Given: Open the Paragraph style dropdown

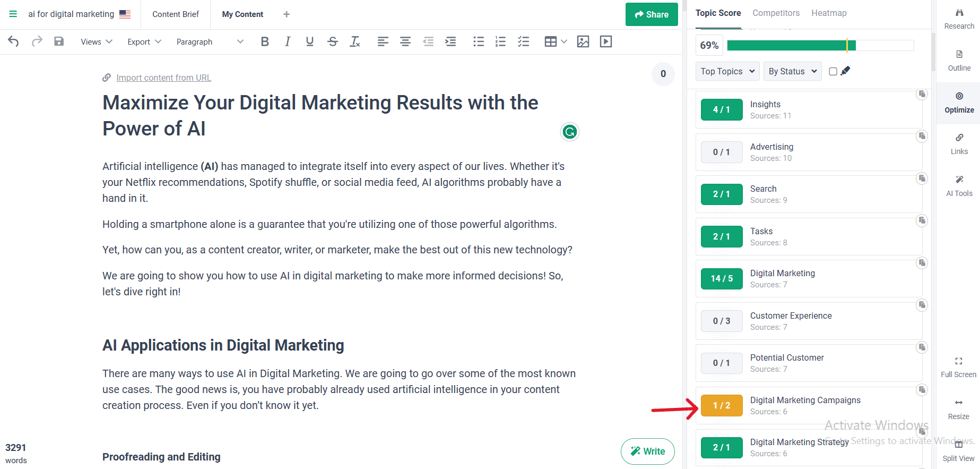Looking at the screenshot, I should point(210,41).
